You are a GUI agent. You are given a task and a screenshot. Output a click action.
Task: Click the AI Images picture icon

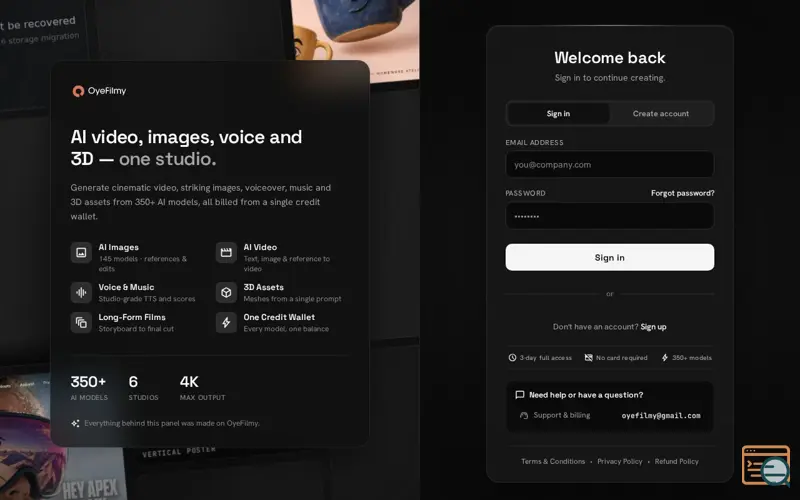pyautogui.click(x=81, y=252)
